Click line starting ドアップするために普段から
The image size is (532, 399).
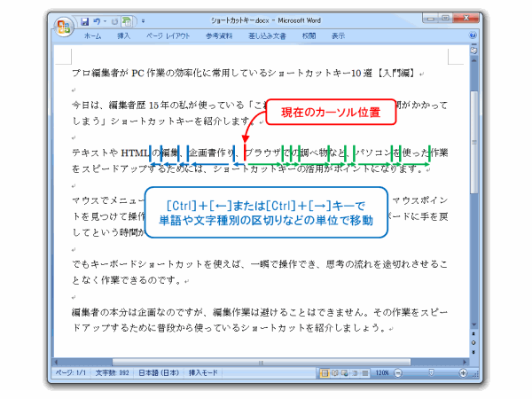point(230,328)
